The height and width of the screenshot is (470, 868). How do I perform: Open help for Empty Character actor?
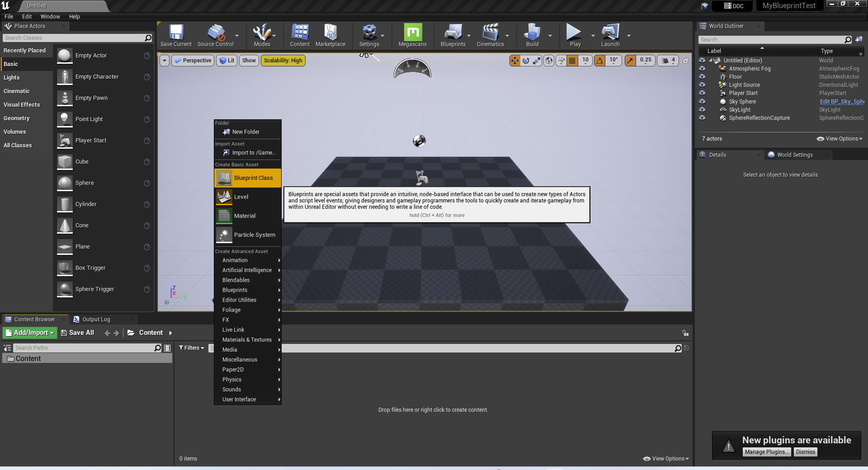click(147, 77)
